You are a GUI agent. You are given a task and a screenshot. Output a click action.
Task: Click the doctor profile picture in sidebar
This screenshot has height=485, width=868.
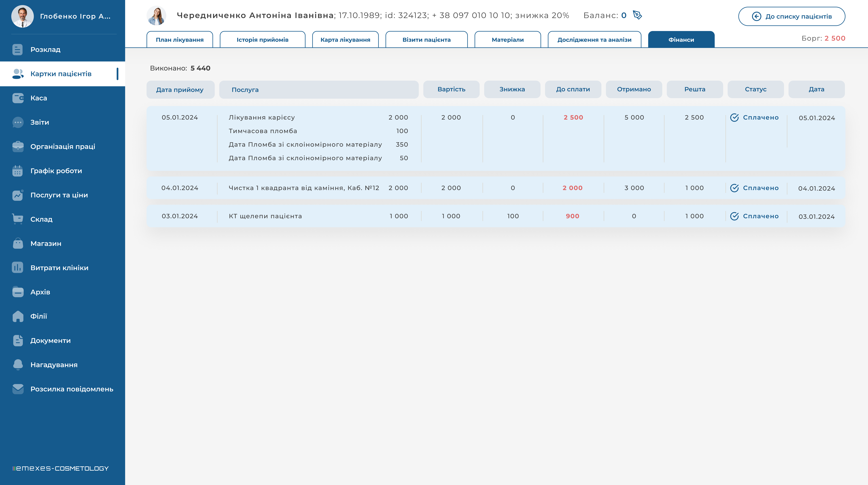22,16
